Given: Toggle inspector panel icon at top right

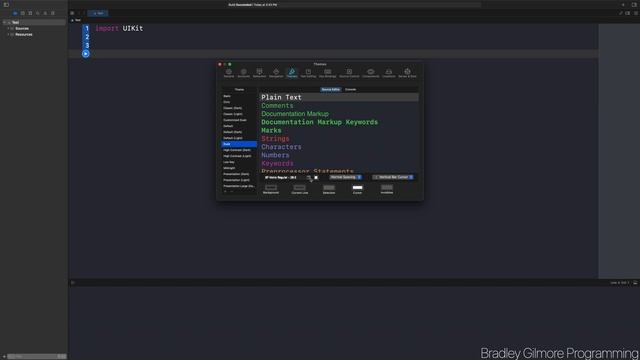Looking at the screenshot, I should click(x=634, y=4).
